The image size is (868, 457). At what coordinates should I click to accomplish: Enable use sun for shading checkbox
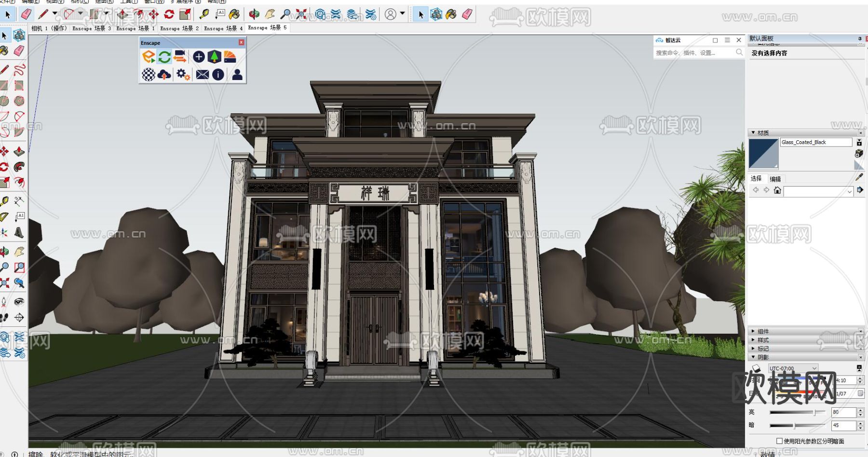pyautogui.click(x=779, y=441)
